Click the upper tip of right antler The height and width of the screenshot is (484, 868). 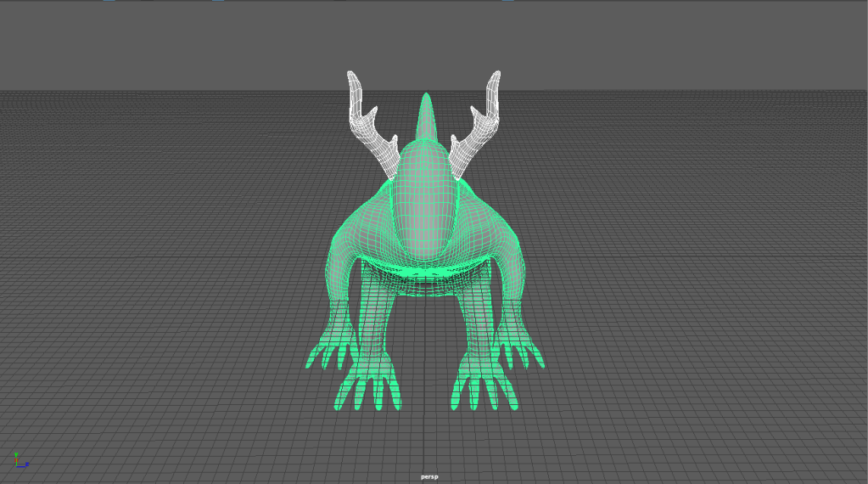[494, 79]
